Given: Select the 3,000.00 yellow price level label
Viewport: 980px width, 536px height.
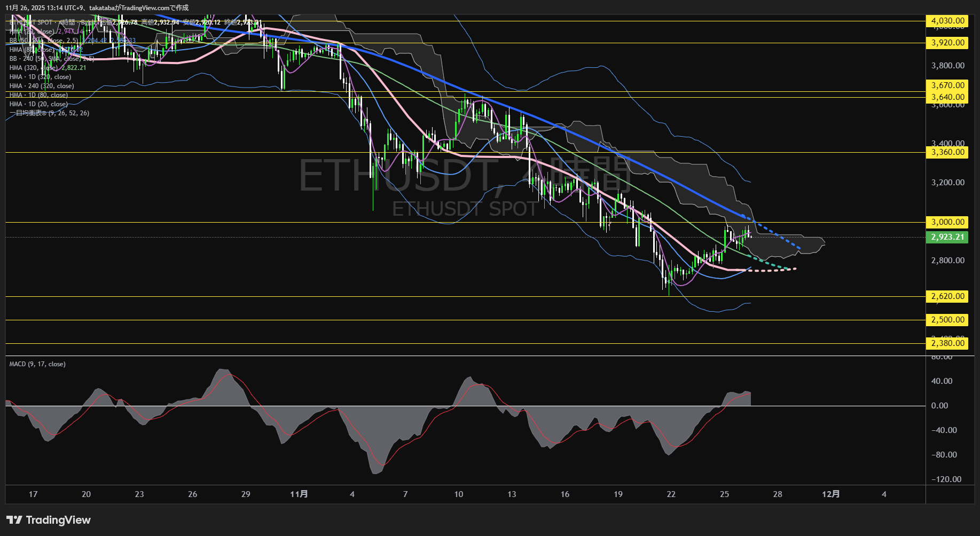Looking at the screenshot, I should pos(947,222).
